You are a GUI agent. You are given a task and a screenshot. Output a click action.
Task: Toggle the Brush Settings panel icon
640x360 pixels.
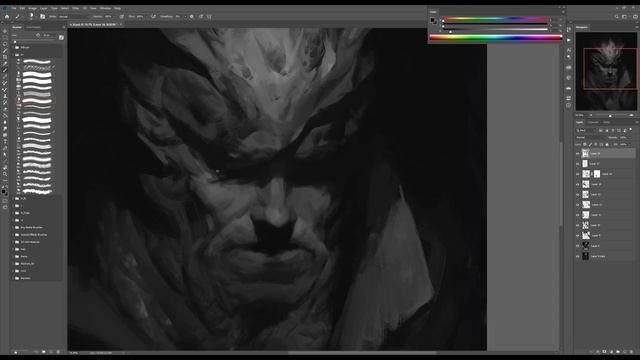[42, 17]
